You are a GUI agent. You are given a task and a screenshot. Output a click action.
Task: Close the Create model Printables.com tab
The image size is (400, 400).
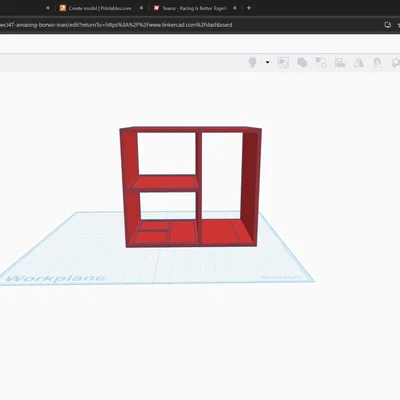pos(141,8)
